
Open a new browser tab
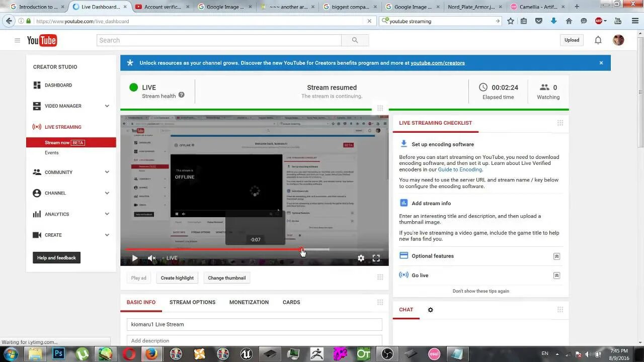(577, 7)
